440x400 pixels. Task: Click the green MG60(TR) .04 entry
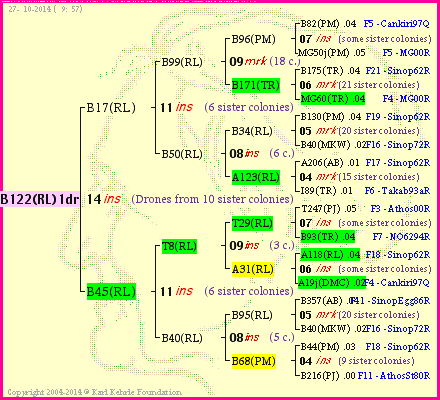tap(333, 99)
